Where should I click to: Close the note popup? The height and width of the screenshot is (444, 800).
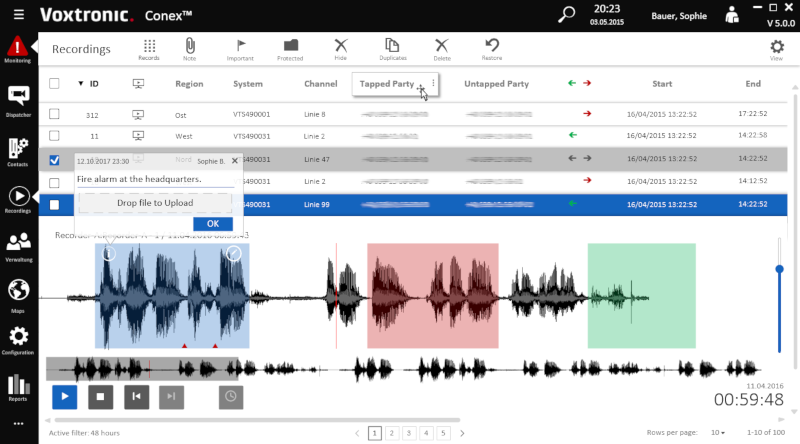click(235, 161)
